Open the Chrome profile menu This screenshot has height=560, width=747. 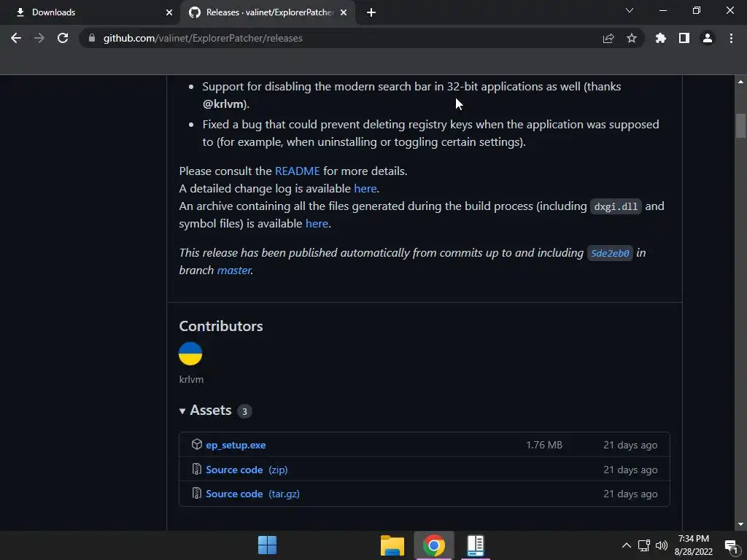pyautogui.click(x=708, y=38)
